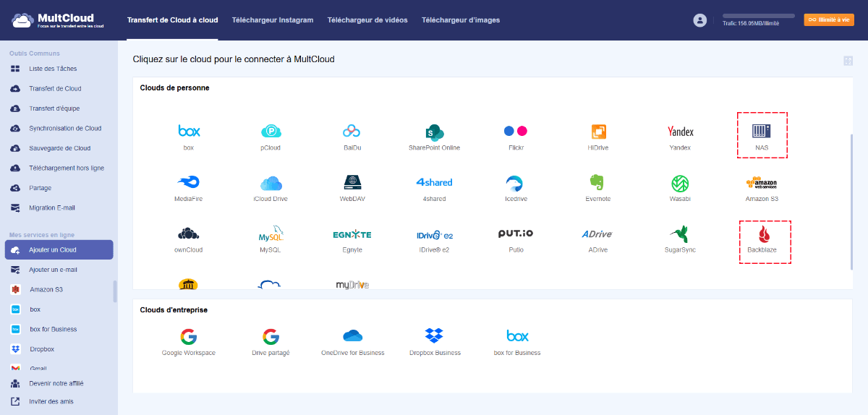Choose the NAS storage icon
Screen dimensions: 868x415
pyautogui.click(x=761, y=132)
